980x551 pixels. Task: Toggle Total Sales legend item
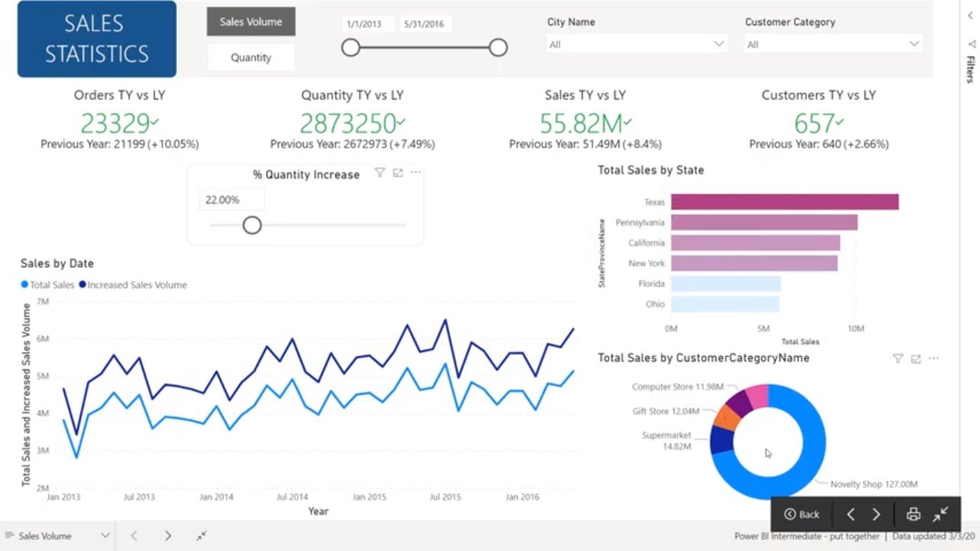(47, 285)
